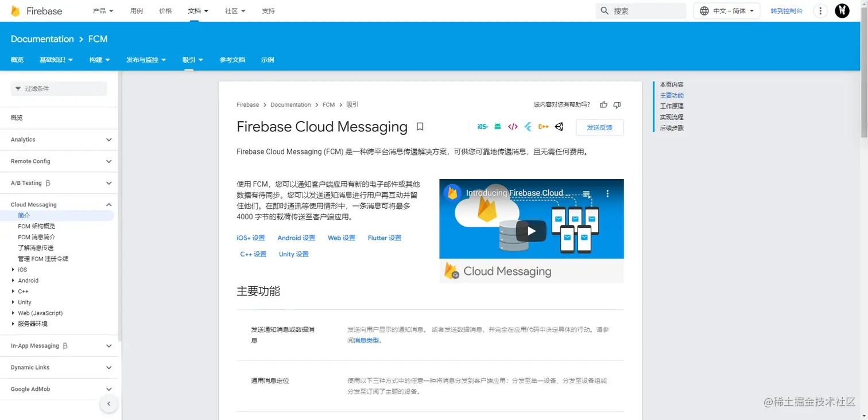Open the user account avatar

tap(842, 11)
